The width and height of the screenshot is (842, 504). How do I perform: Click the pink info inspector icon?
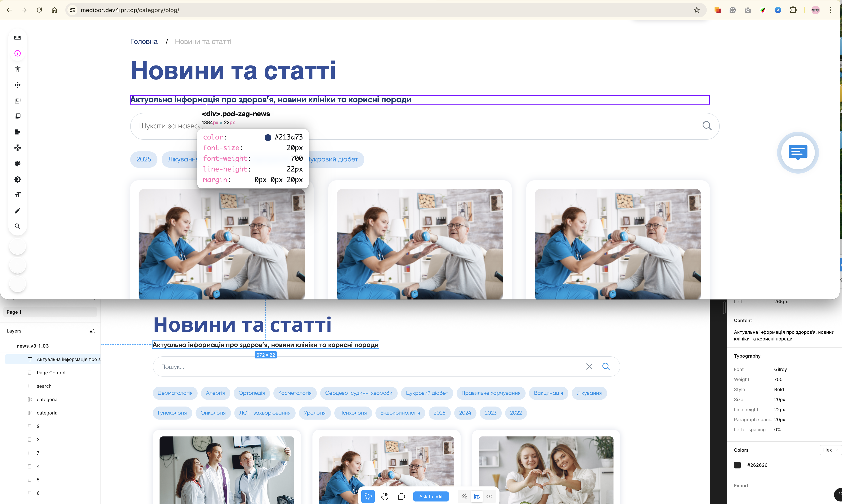click(x=17, y=53)
